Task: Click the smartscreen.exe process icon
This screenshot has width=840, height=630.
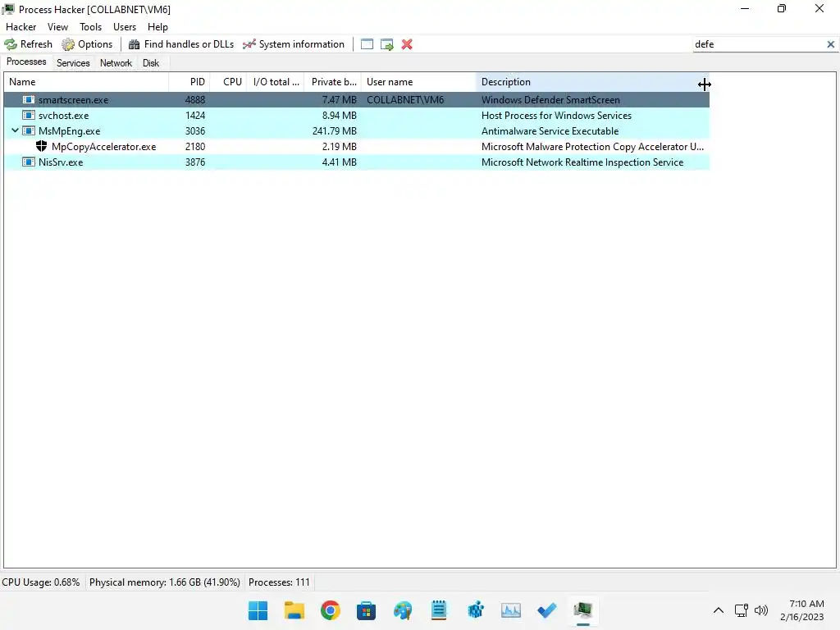Action: pyautogui.click(x=29, y=99)
